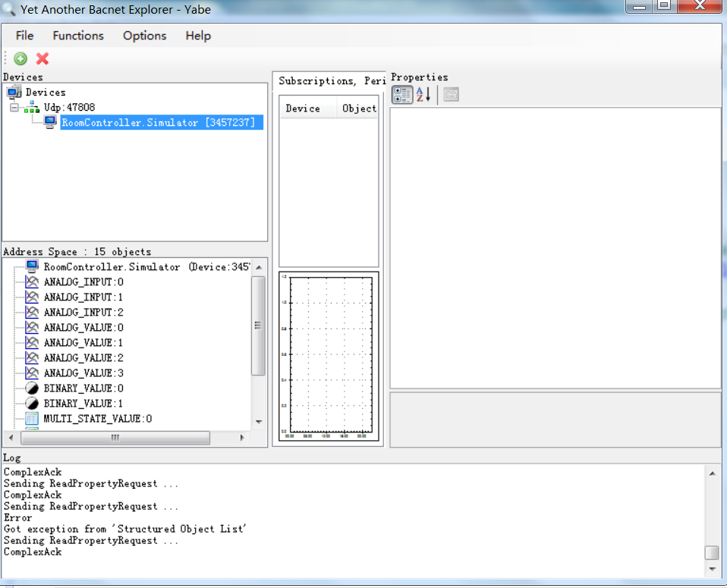Select RoomController.Simulator [3457237] in Devices tree
The width and height of the screenshot is (727, 588).
pos(159,122)
